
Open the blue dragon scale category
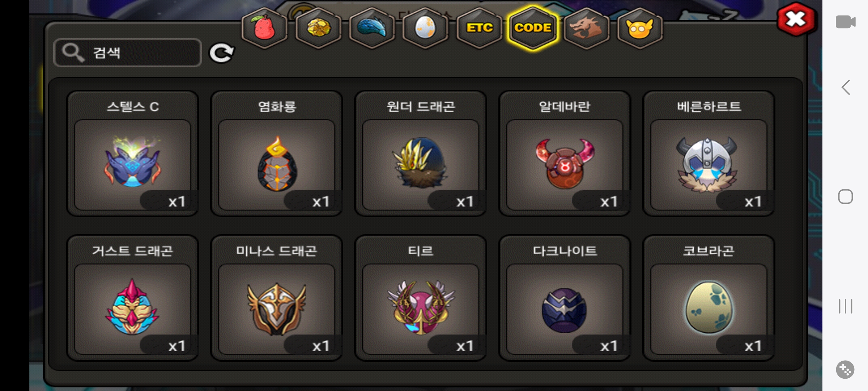point(372,28)
